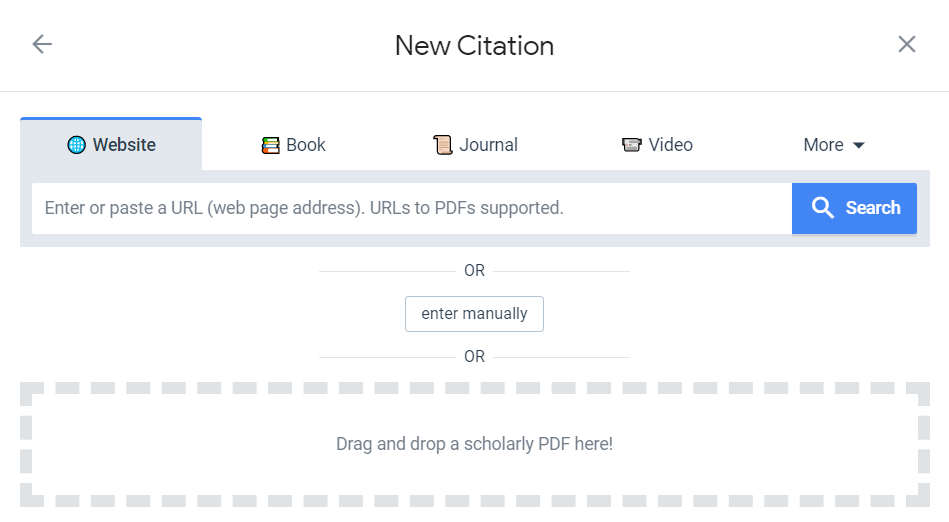Viewport: 949px width, 522px height.
Task: Click the Search button label text
Action: pos(873,208)
